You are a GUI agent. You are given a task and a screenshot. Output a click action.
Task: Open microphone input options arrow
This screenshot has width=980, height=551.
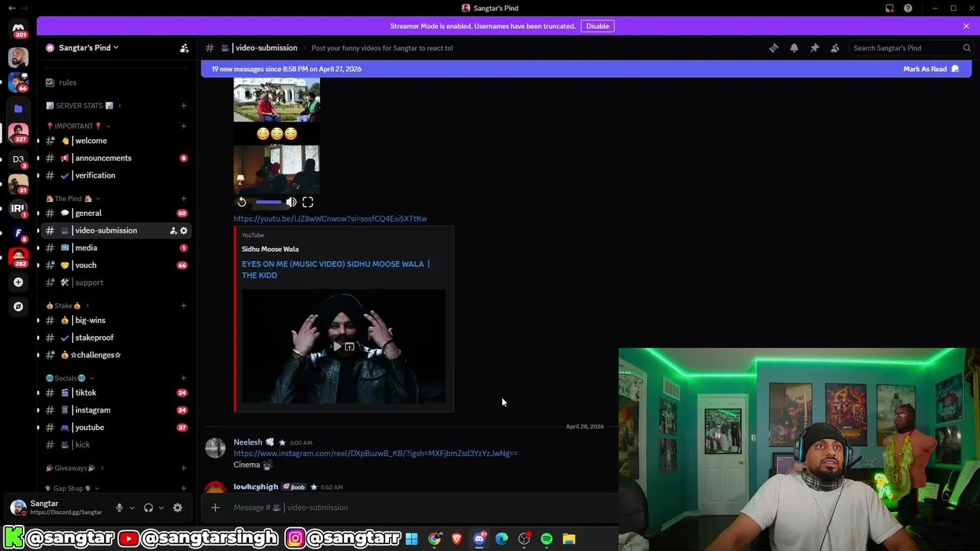tap(132, 507)
